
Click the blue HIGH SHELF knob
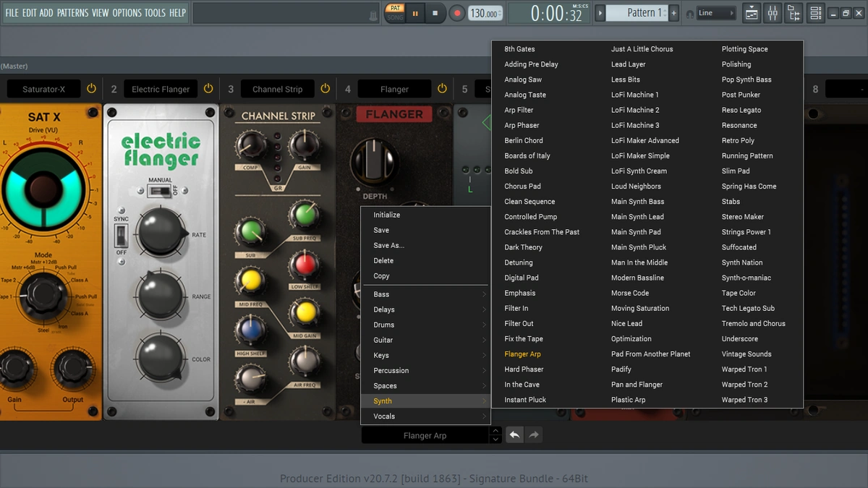251,329
